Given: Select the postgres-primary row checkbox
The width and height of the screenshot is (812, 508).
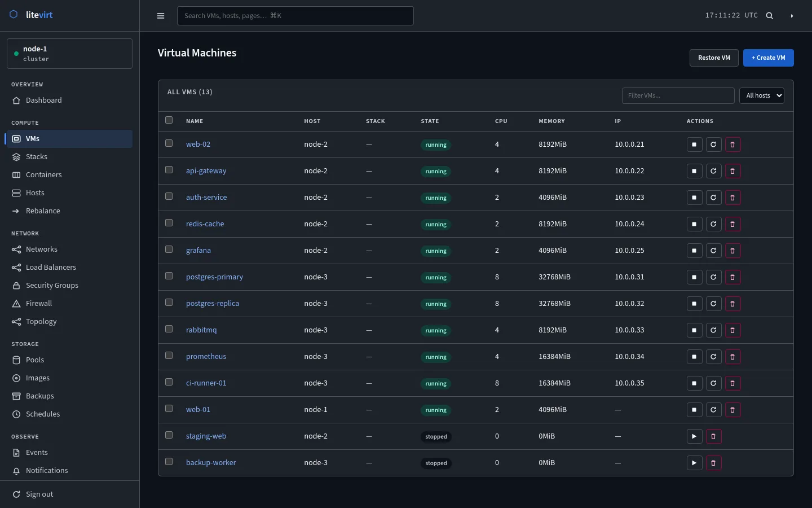Looking at the screenshot, I should [169, 276].
